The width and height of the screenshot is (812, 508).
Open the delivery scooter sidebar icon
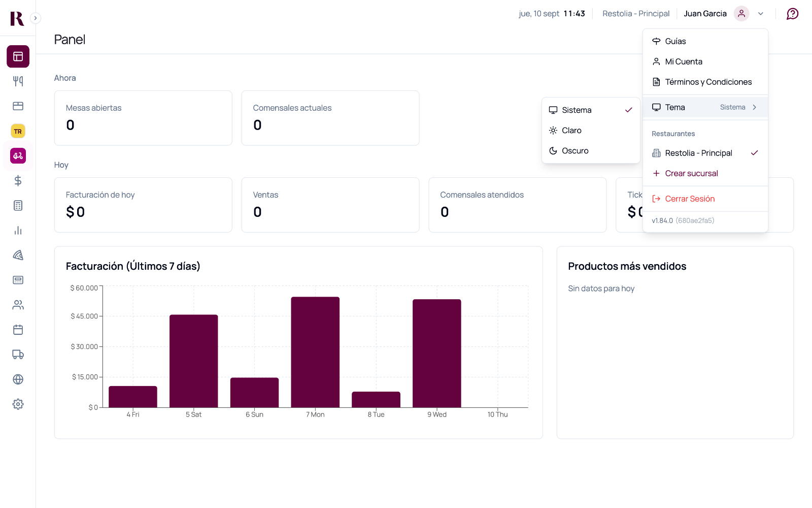click(x=18, y=156)
